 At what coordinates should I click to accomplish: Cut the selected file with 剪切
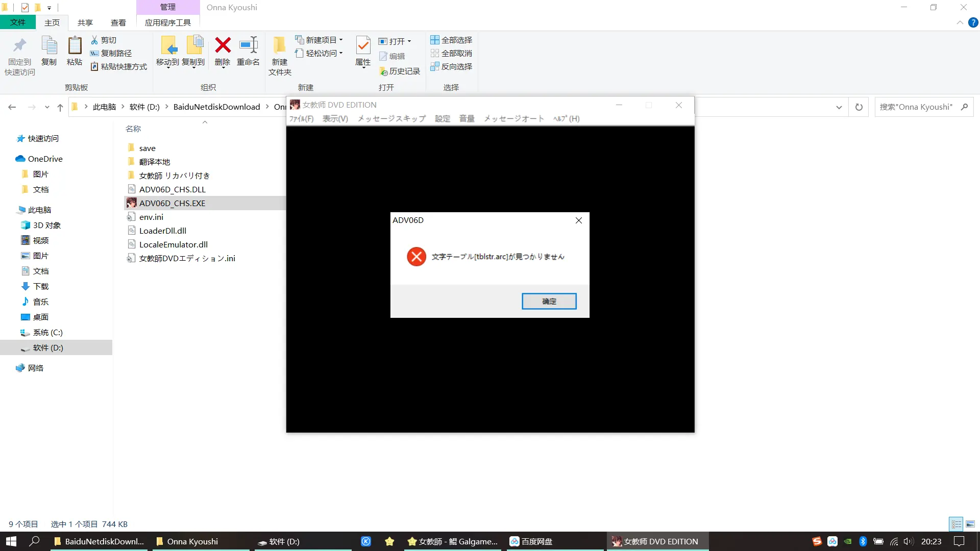point(104,40)
